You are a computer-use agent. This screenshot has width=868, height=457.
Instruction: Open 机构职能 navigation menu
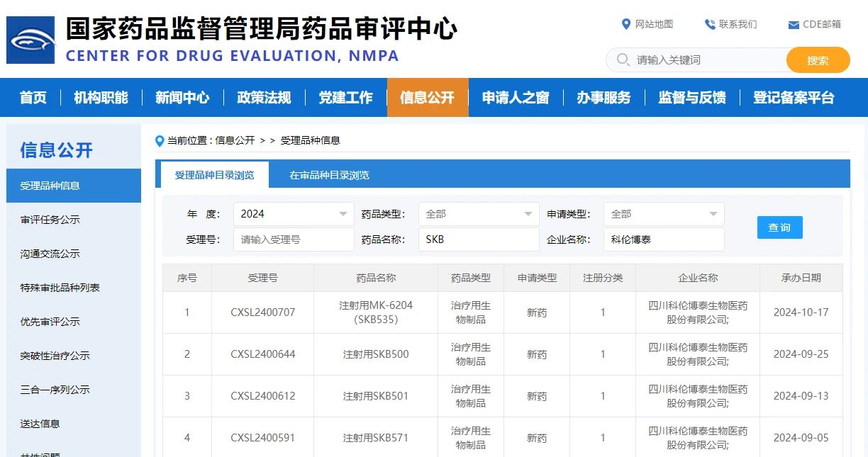point(101,98)
